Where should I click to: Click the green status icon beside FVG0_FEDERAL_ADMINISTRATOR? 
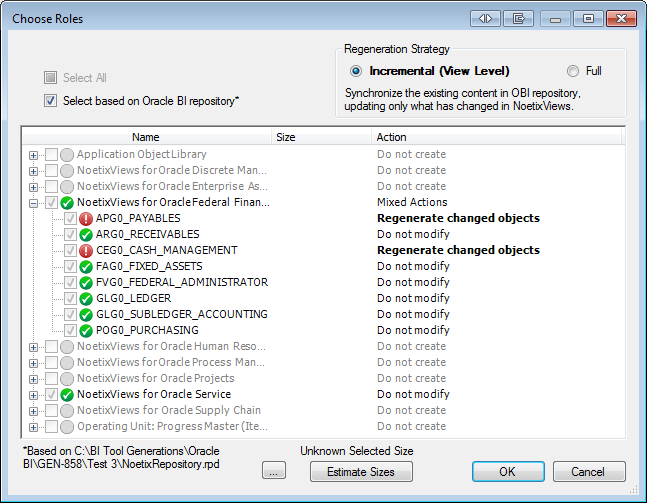(x=86, y=283)
